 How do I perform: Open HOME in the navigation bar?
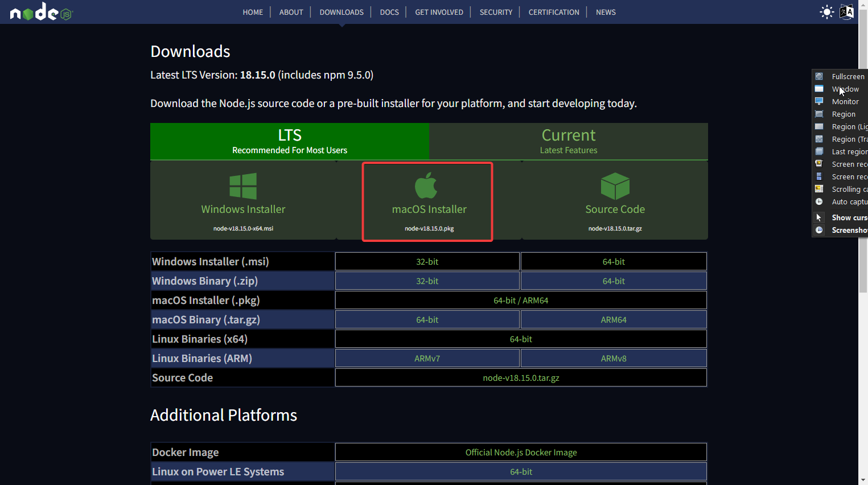pyautogui.click(x=253, y=12)
